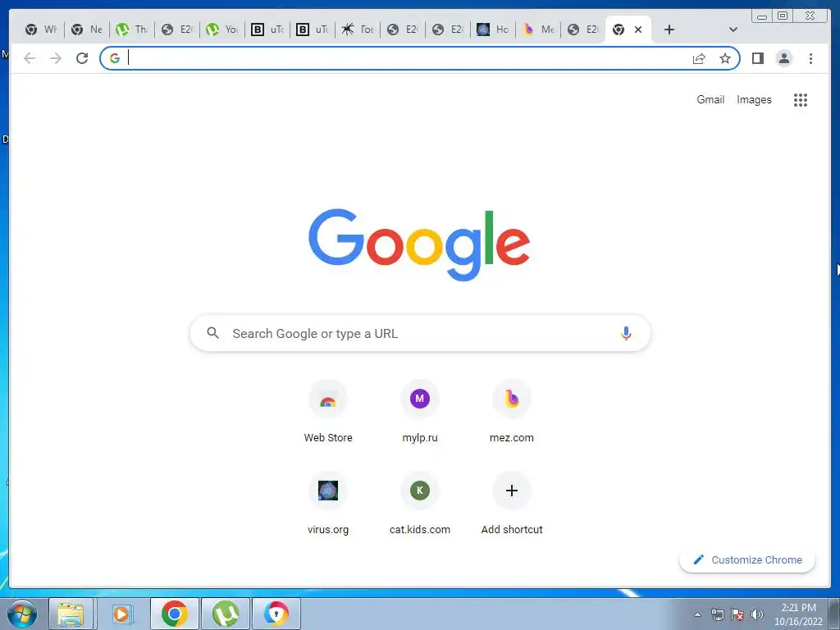Switch to the 'Yo' uTorrent tab
The height and width of the screenshot is (630, 840).
tap(221, 30)
